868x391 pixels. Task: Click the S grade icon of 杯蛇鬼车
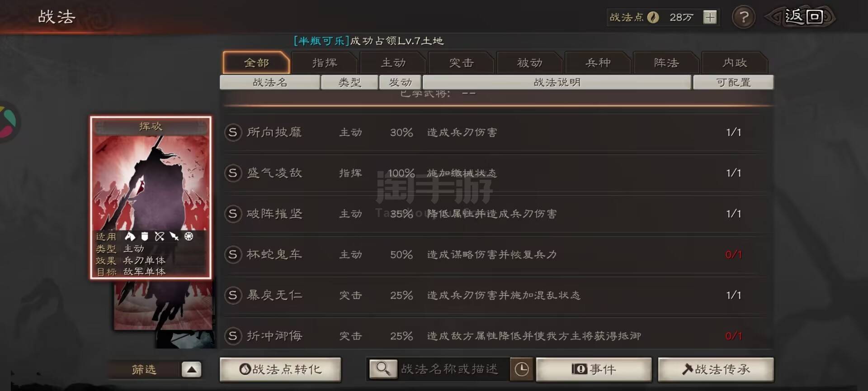(233, 254)
